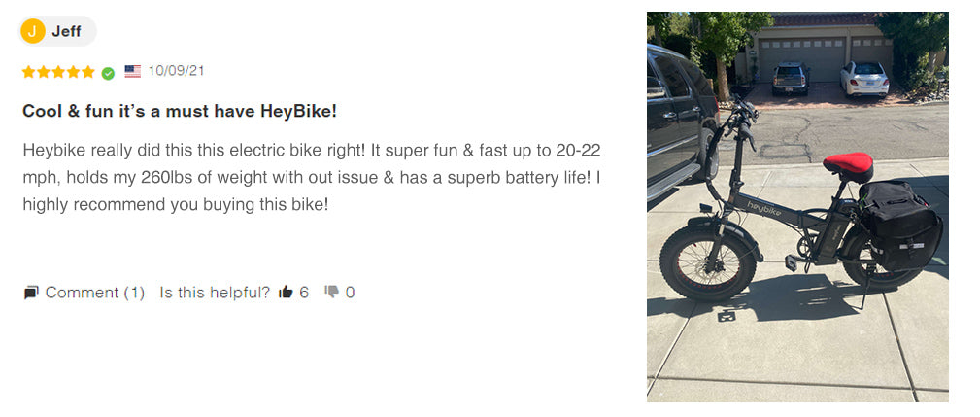Click the US flag icon
This screenshot has width=980, height=417.
coord(132,71)
